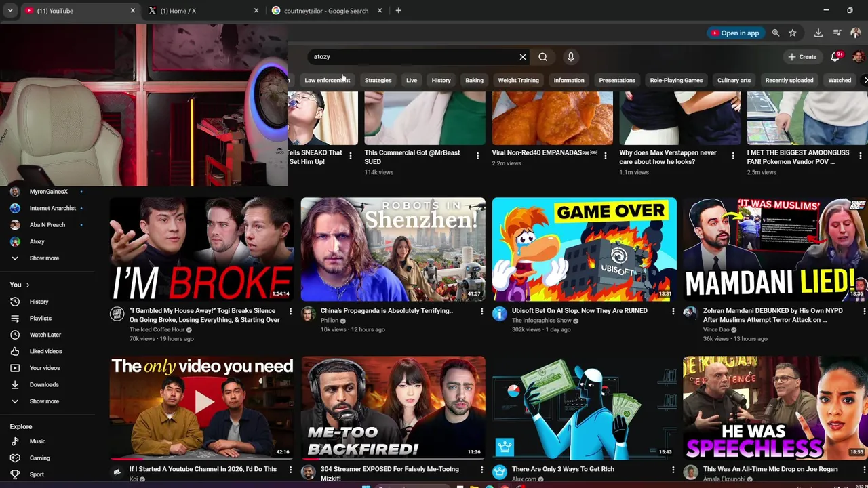The image size is (868, 488).
Task: Open the Internet Anarchist channel avatar
Action: point(15,208)
